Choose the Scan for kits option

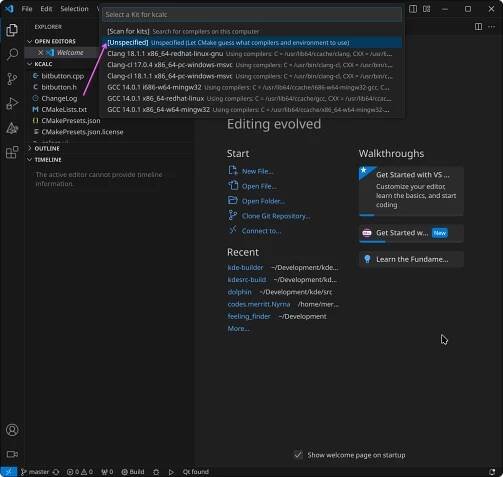[252, 31]
